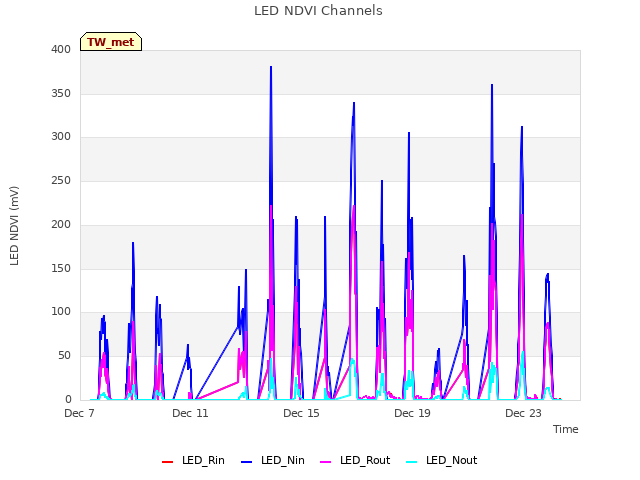Click the Dec 15 x-axis label
640x480 pixels.
[x=301, y=413]
